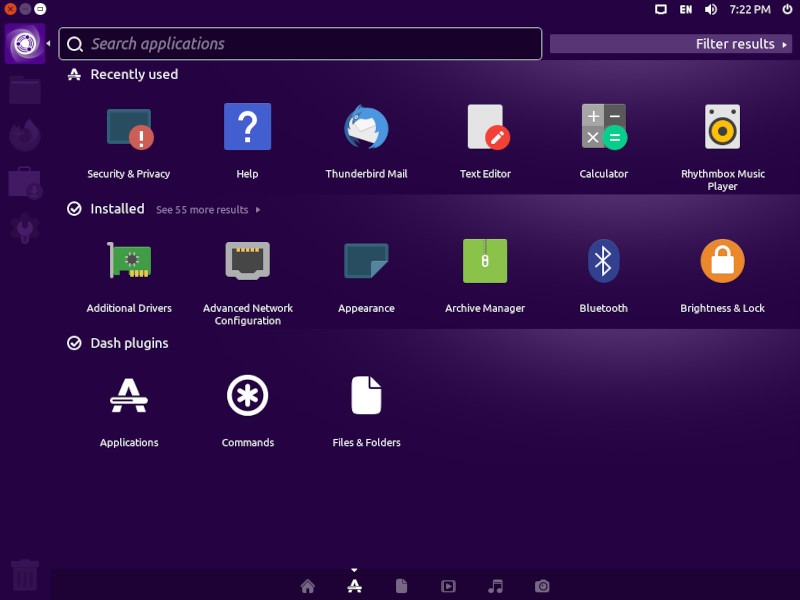Open the Calculator
This screenshot has height=600, width=800.
[603, 127]
